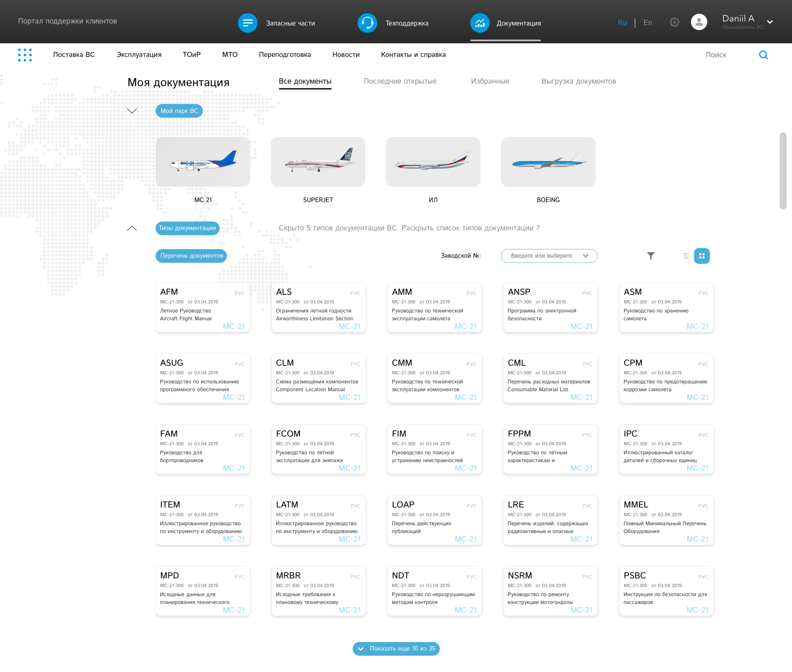Open the CMM document card
The image size is (792, 672).
point(435,378)
